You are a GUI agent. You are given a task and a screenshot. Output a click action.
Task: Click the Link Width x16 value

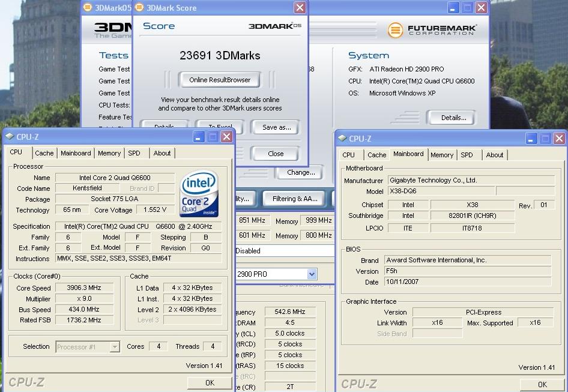click(x=437, y=322)
